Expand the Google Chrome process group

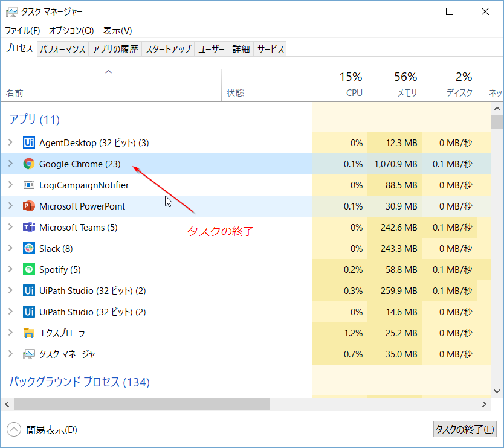[x=10, y=164]
